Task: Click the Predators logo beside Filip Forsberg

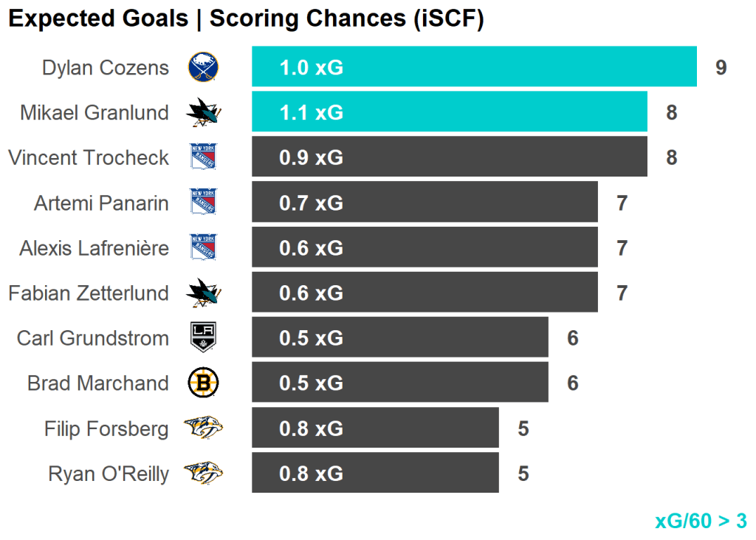Action: tap(203, 428)
